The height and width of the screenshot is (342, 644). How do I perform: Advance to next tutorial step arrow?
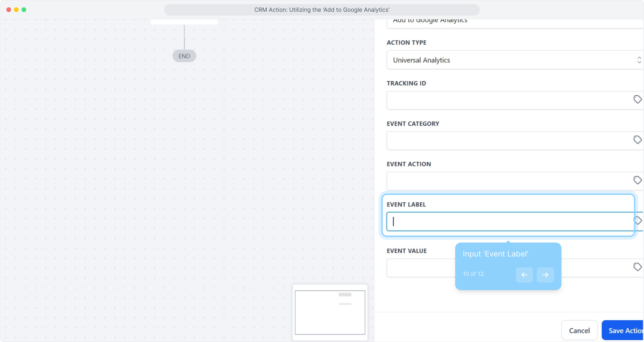[545, 275]
